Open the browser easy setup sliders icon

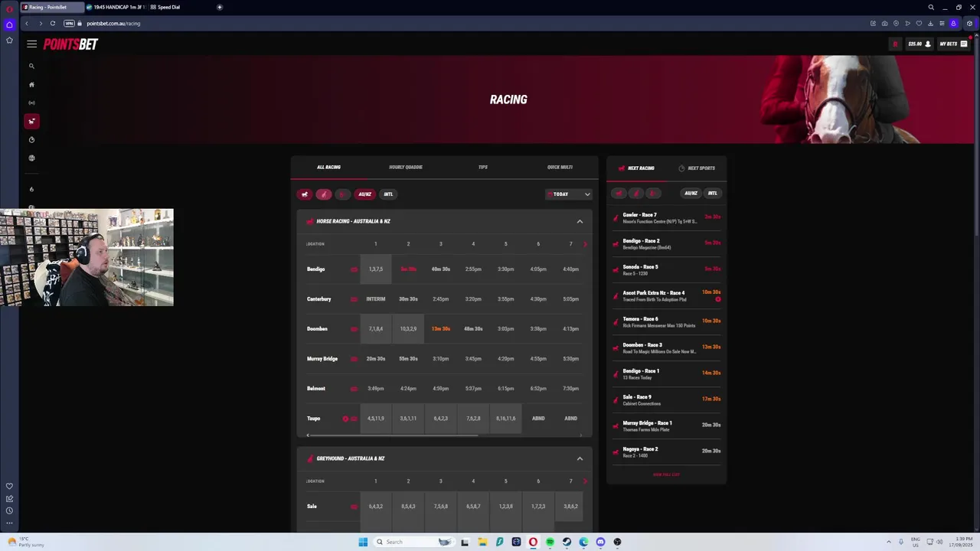pyautogui.click(x=942, y=24)
